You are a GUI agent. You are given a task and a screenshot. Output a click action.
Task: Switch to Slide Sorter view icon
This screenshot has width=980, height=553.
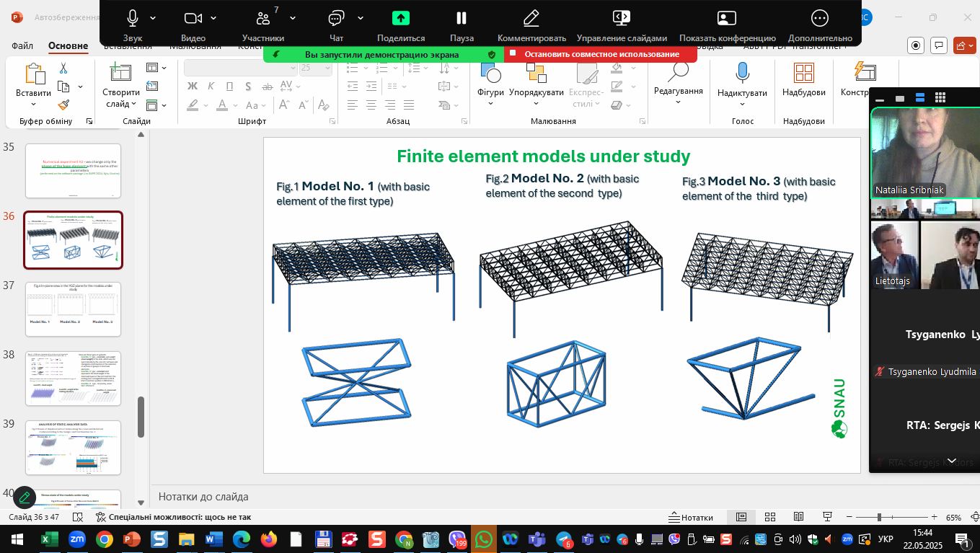770,517
